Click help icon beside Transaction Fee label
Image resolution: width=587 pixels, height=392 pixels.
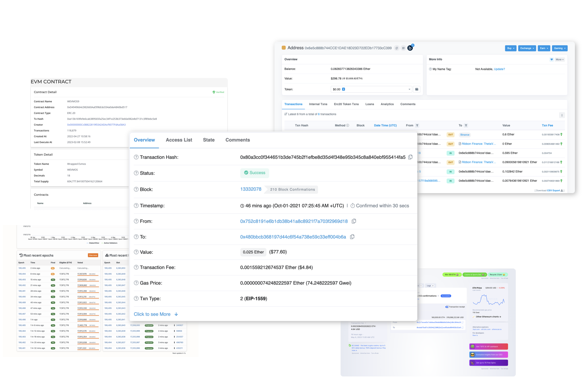click(x=136, y=267)
